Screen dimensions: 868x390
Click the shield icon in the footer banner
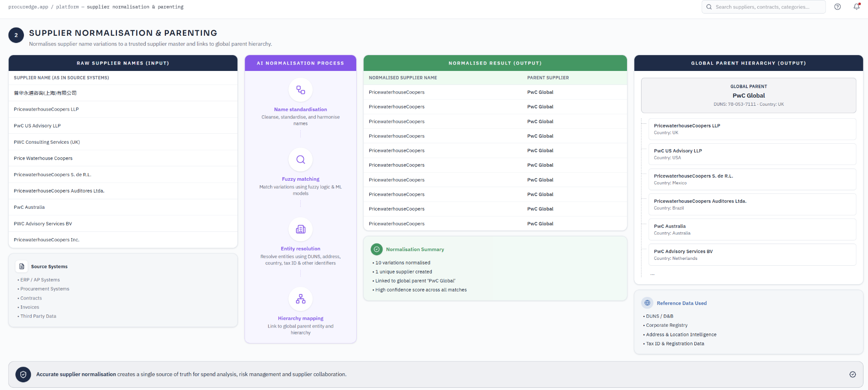tap(23, 375)
